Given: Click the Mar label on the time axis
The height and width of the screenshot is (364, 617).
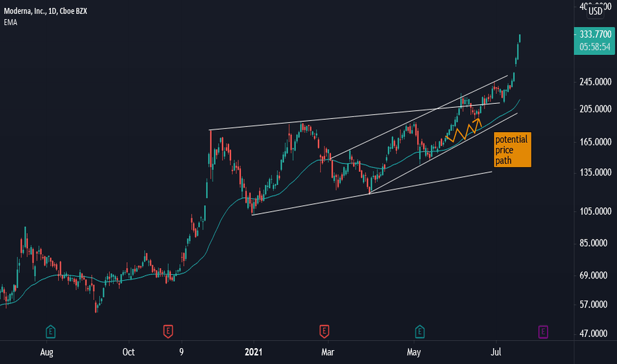Looking at the screenshot, I should point(328,352).
